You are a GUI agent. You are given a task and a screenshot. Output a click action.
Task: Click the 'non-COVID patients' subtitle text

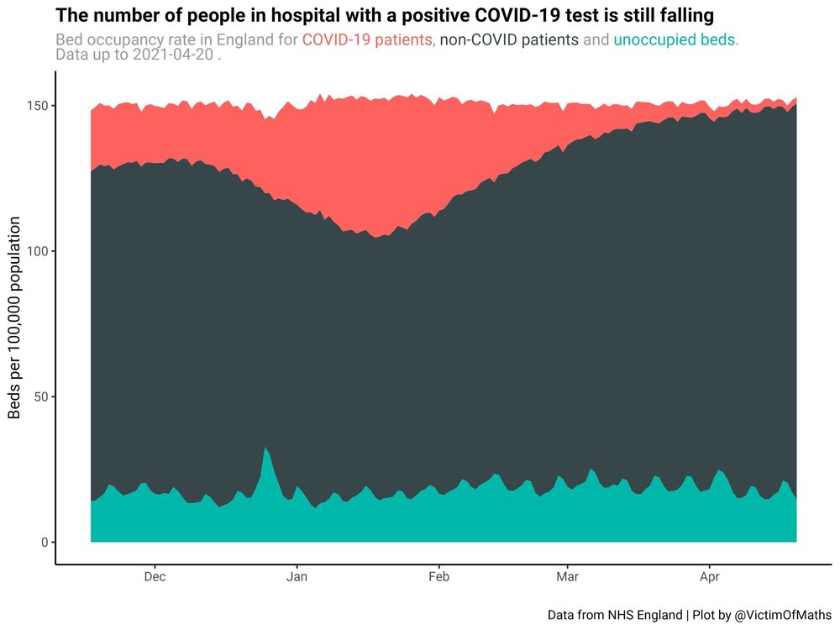coord(509,39)
